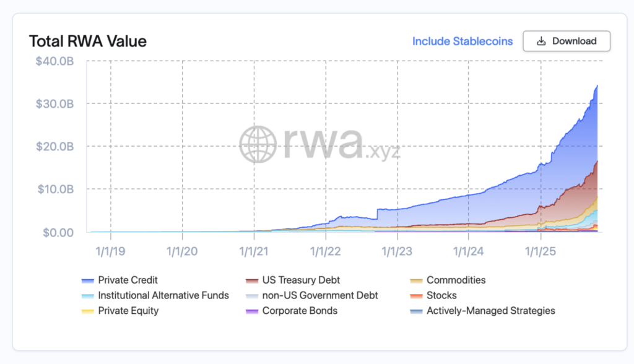Click the Actively-Managed Strategies legend swatch
The height and width of the screenshot is (364, 634).
click(417, 311)
